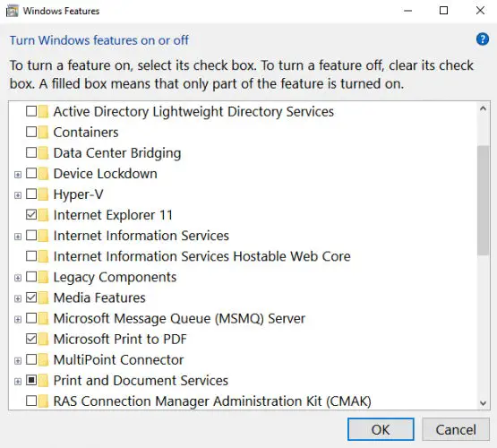Viewport: 497px width, 448px height.
Task: Click the scroll down arrow of the list
Action: point(483,403)
